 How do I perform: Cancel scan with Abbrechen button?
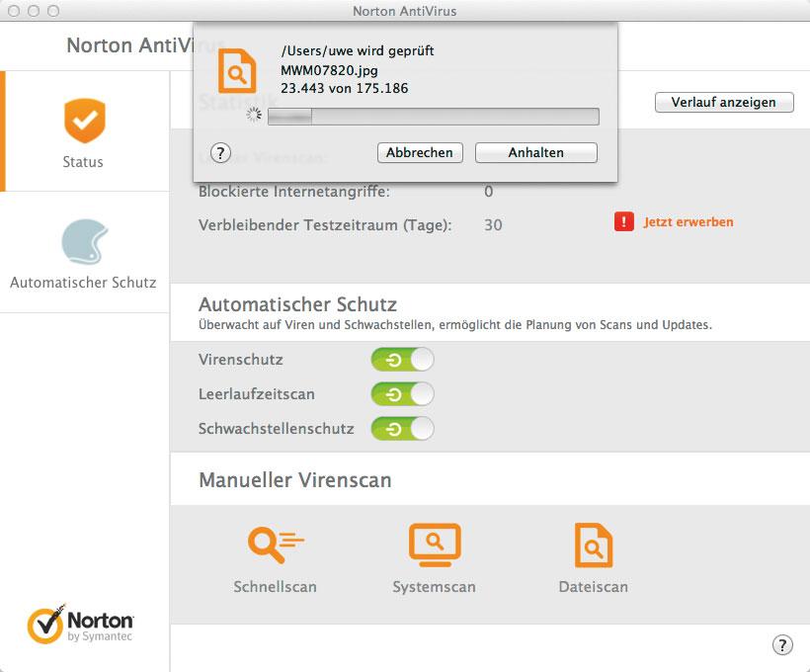click(x=420, y=152)
